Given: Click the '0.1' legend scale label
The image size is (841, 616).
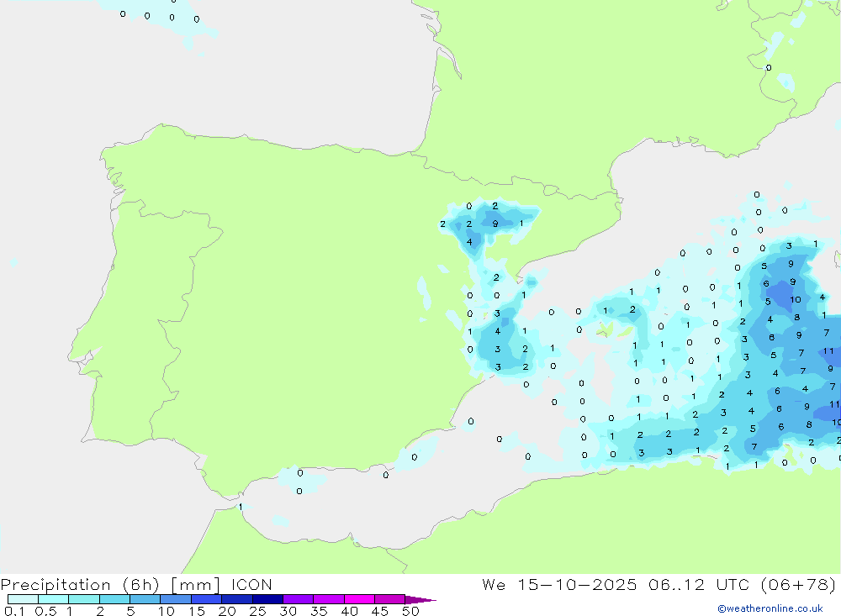Looking at the screenshot, I should tap(14, 611).
